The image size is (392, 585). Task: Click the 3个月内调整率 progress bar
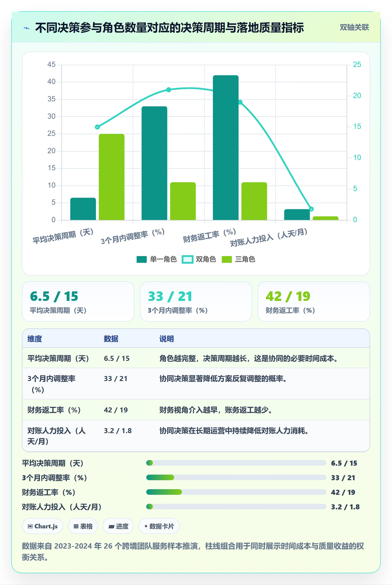(x=236, y=477)
